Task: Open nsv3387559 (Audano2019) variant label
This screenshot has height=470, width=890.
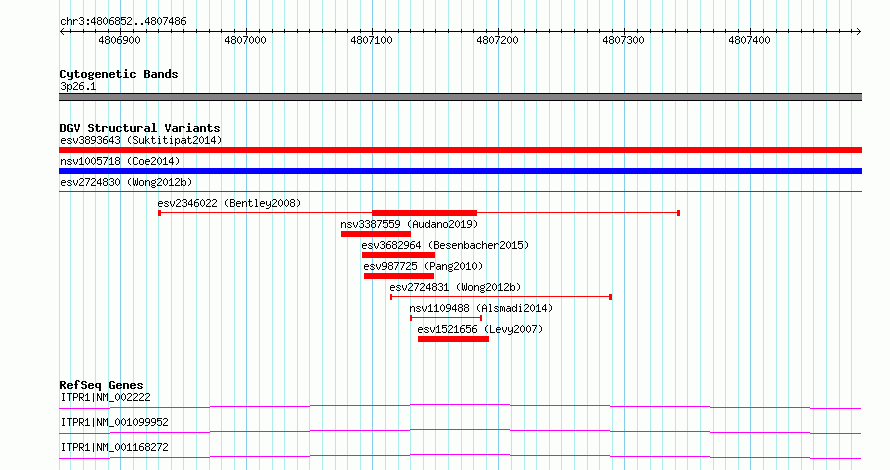Action: pyautogui.click(x=409, y=224)
